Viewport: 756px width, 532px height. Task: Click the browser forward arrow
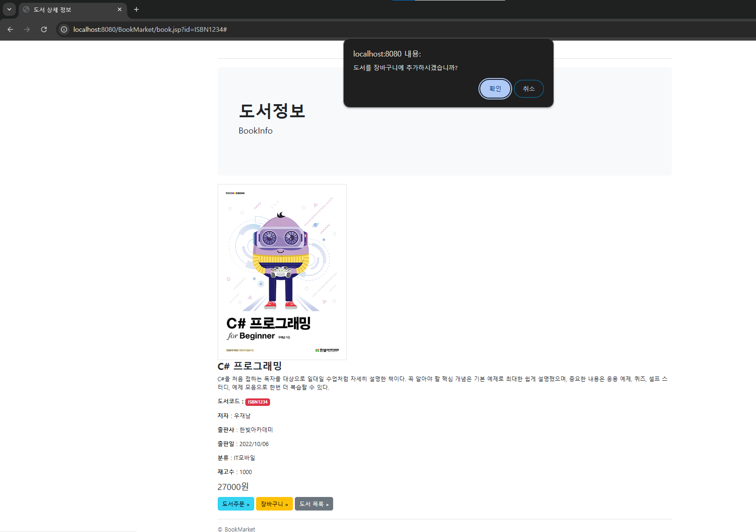[27, 29]
